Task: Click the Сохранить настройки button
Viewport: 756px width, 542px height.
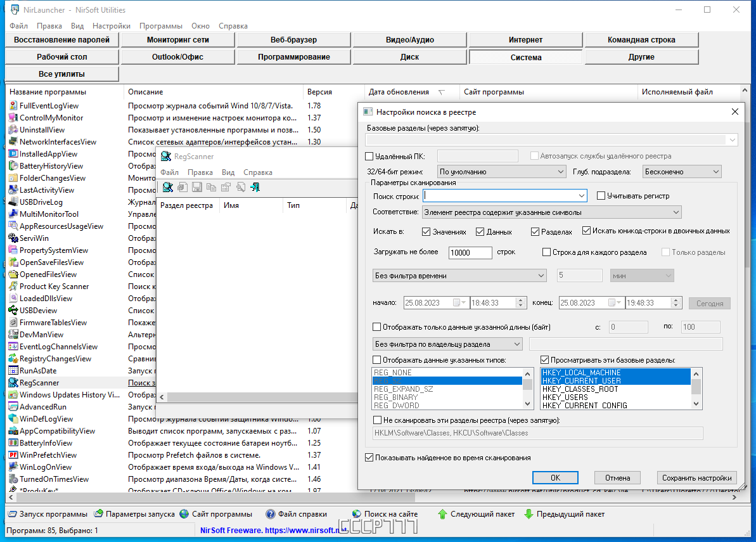Action: tap(696, 478)
